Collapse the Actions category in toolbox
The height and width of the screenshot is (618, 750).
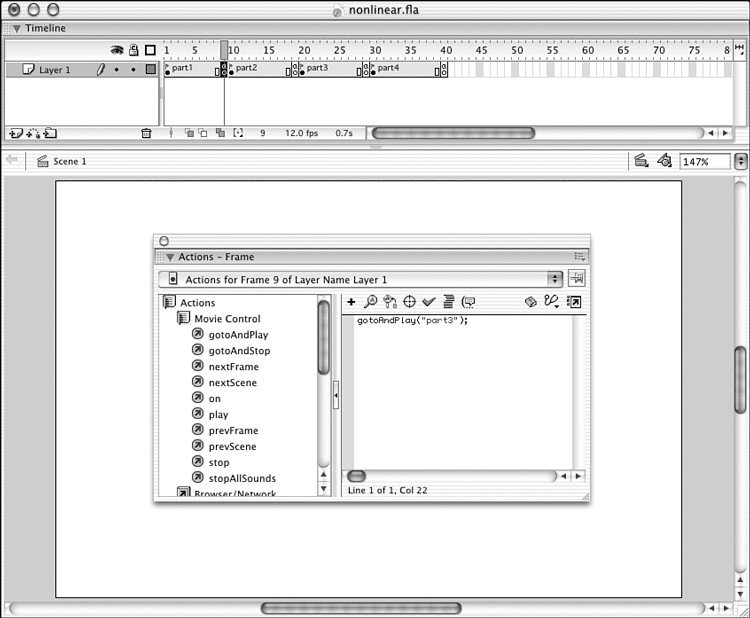click(x=170, y=302)
